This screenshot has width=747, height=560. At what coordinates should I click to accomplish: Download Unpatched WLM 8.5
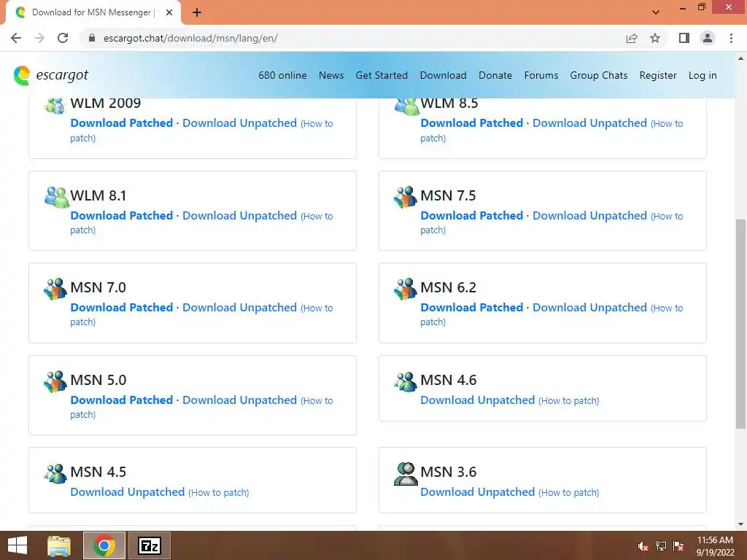[x=589, y=122]
